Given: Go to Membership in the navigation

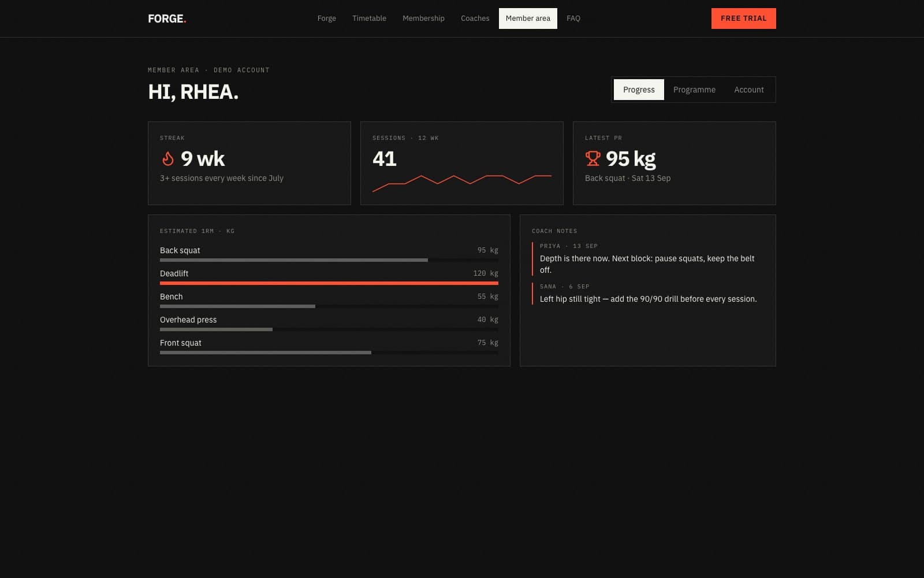Looking at the screenshot, I should (423, 18).
